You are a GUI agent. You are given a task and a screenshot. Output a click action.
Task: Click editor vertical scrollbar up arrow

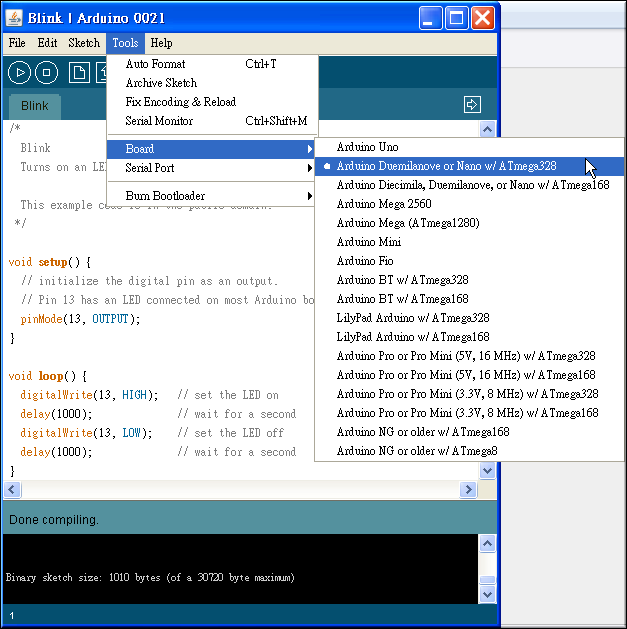(x=487, y=129)
